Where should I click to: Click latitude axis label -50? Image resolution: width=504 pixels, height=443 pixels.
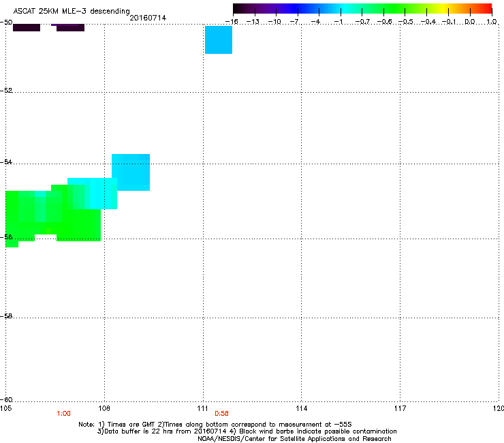tap(6, 22)
